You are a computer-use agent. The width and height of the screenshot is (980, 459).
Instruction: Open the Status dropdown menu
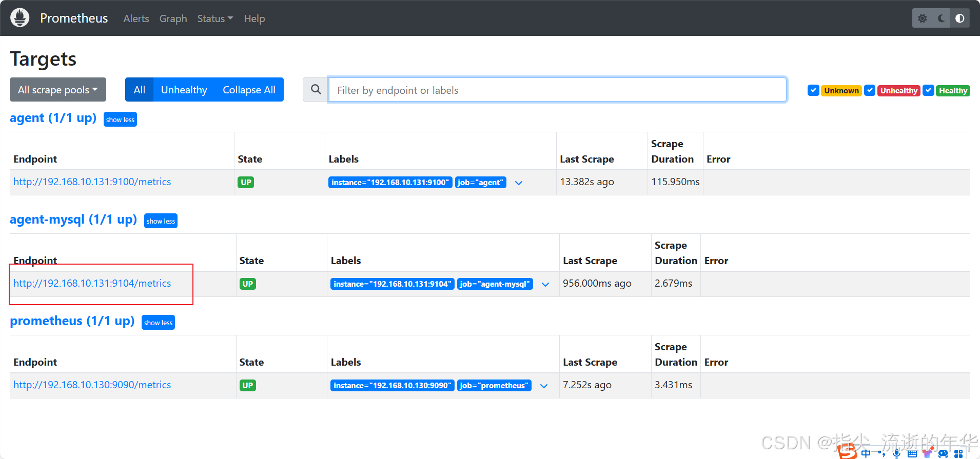[215, 18]
